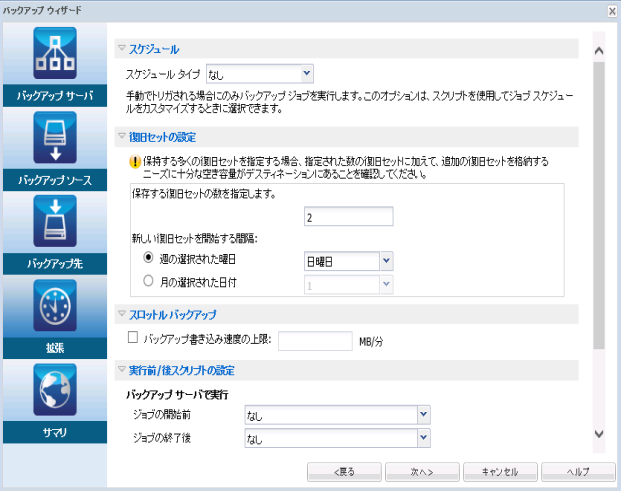621x491 pixels.
Task: Open the ジョブの開始前 script dropdown
Action: 337,415
